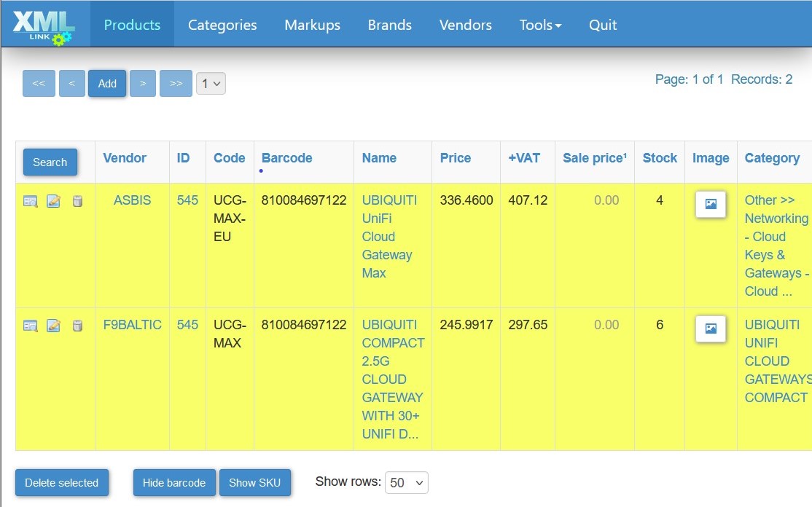This screenshot has height=507, width=812.
Task: Click Hide barcode button
Action: [x=174, y=483]
